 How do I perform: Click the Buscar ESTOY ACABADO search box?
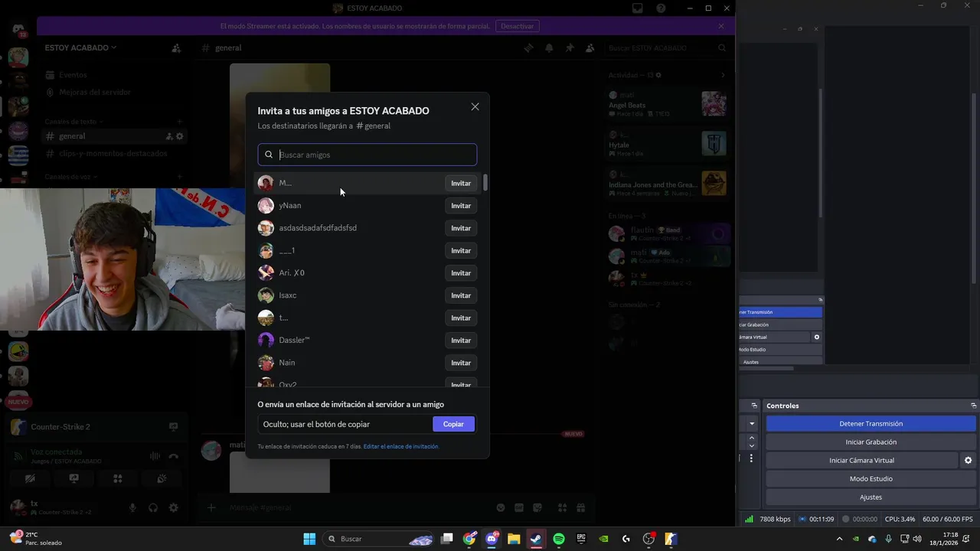pyautogui.click(x=666, y=47)
